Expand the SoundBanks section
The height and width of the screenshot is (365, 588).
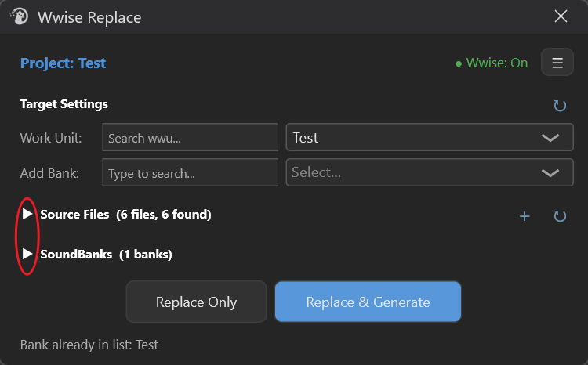pyautogui.click(x=27, y=254)
